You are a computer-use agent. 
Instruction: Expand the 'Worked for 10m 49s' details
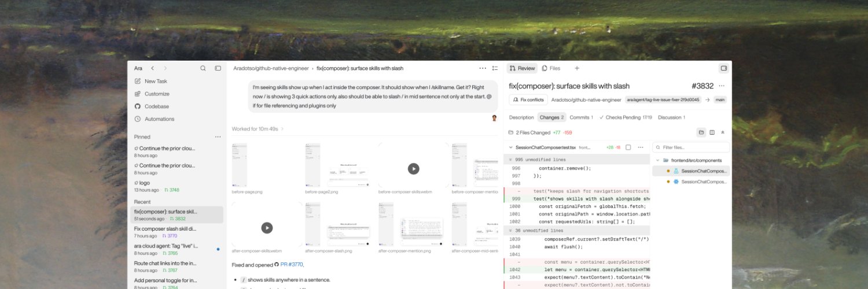(x=258, y=129)
